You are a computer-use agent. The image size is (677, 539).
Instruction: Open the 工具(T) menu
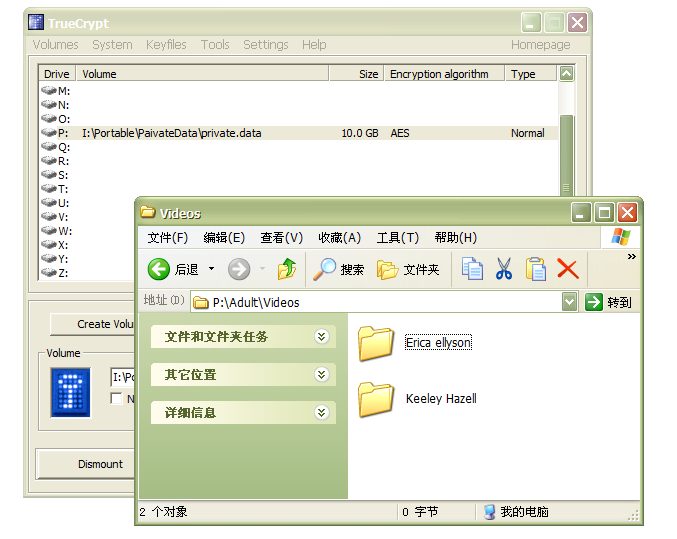click(x=398, y=238)
